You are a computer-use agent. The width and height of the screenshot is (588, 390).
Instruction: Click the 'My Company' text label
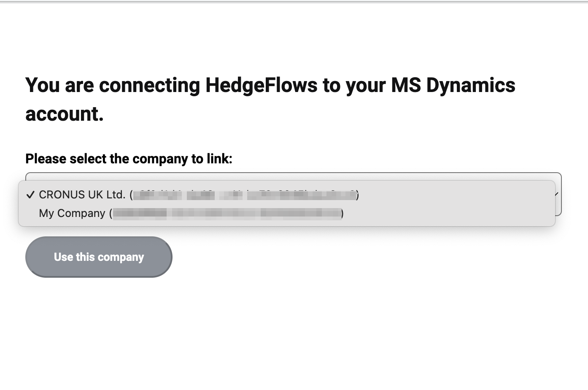(x=72, y=213)
